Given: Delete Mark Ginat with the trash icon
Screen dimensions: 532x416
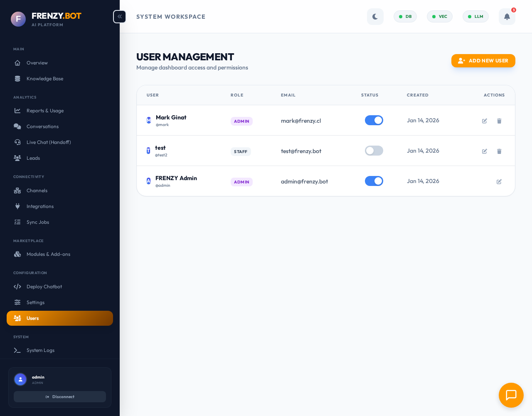Looking at the screenshot, I should [499, 121].
